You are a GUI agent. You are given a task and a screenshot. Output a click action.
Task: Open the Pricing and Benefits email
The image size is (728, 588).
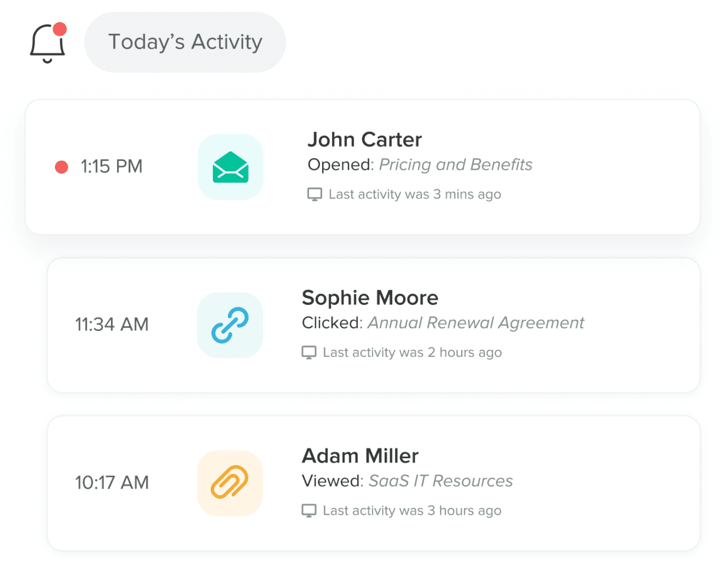[456, 165]
